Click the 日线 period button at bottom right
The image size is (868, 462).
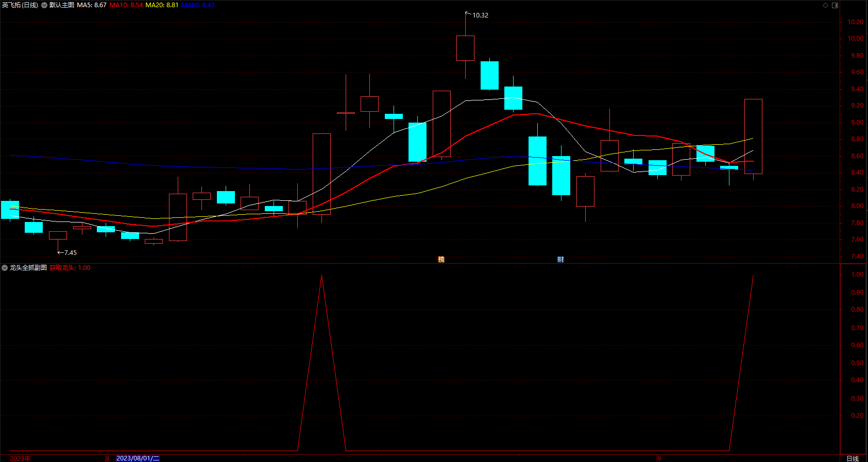click(853, 458)
